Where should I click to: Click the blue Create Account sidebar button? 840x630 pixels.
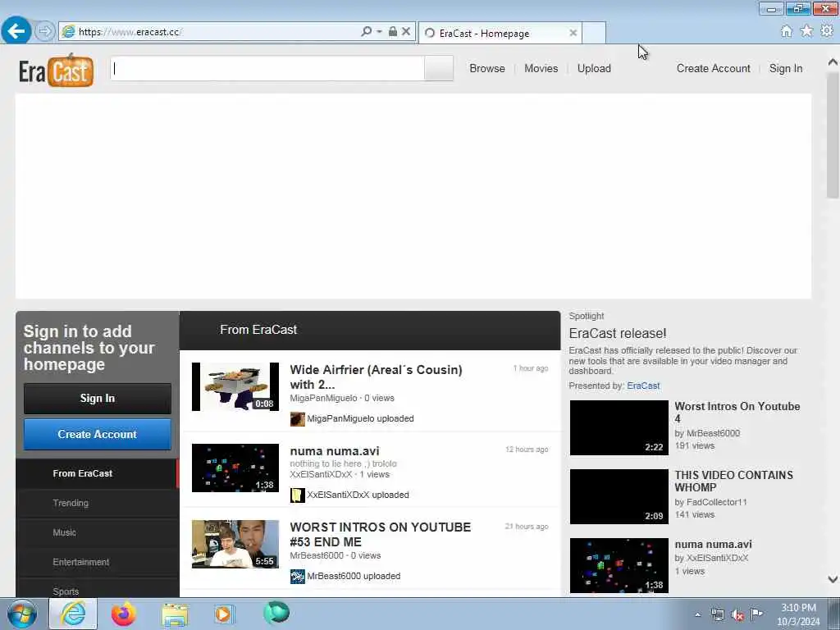click(98, 435)
